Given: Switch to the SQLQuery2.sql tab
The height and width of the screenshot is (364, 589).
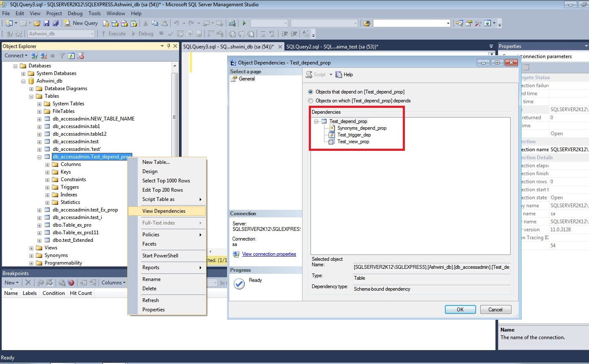Looking at the screenshot, I should pos(332,46).
